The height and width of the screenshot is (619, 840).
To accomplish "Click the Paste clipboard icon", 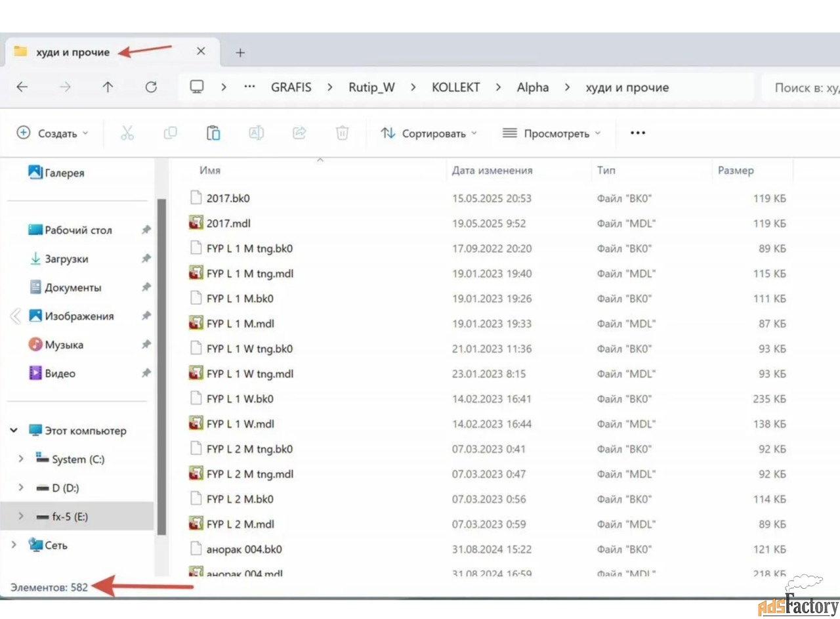I will pyautogui.click(x=213, y=133).
